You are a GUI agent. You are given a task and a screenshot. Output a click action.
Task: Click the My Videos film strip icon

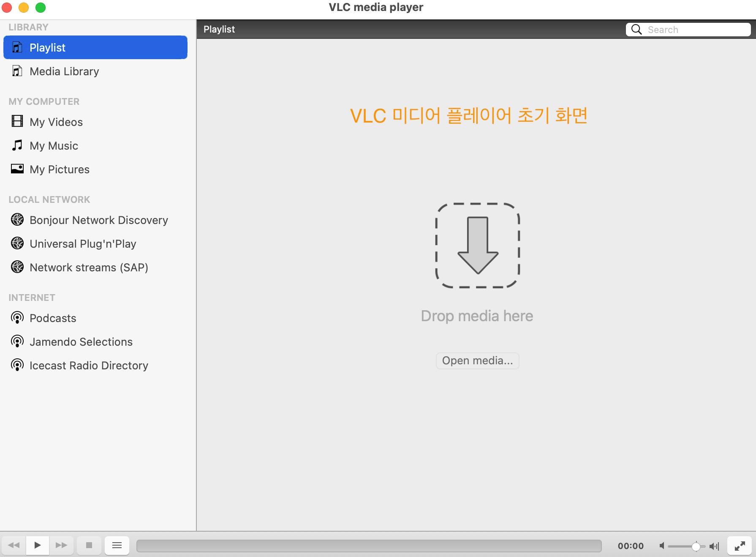pyautogui.click(x=17, y=121)
